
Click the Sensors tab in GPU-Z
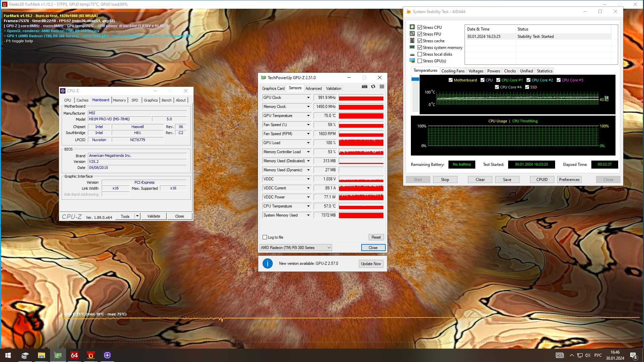(x=294, y=88)
